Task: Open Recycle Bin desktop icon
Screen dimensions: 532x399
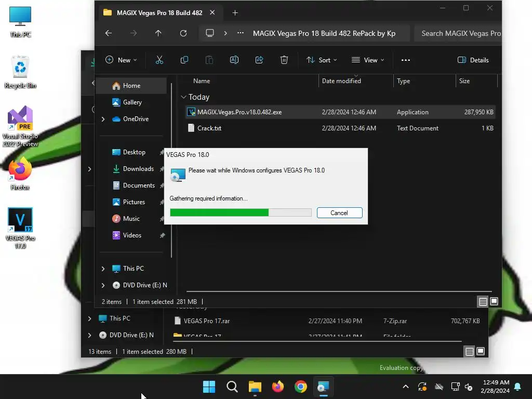Action: (x=20, y=72)
